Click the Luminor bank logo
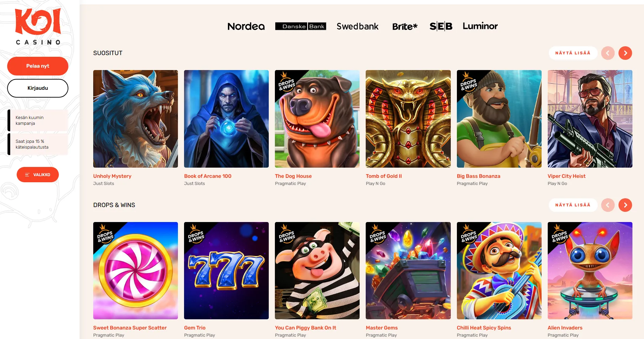This screenshot has height=339, width=644. [480, 26]
